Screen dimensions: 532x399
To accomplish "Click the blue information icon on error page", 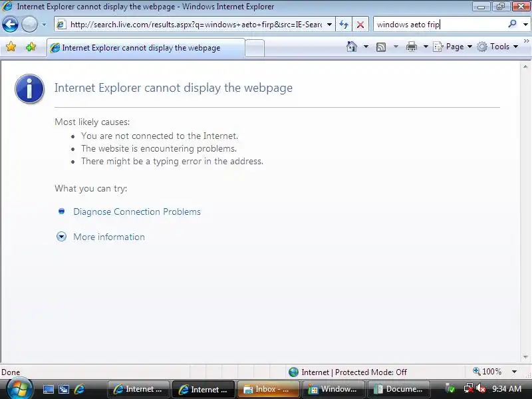I will point(29,88).
